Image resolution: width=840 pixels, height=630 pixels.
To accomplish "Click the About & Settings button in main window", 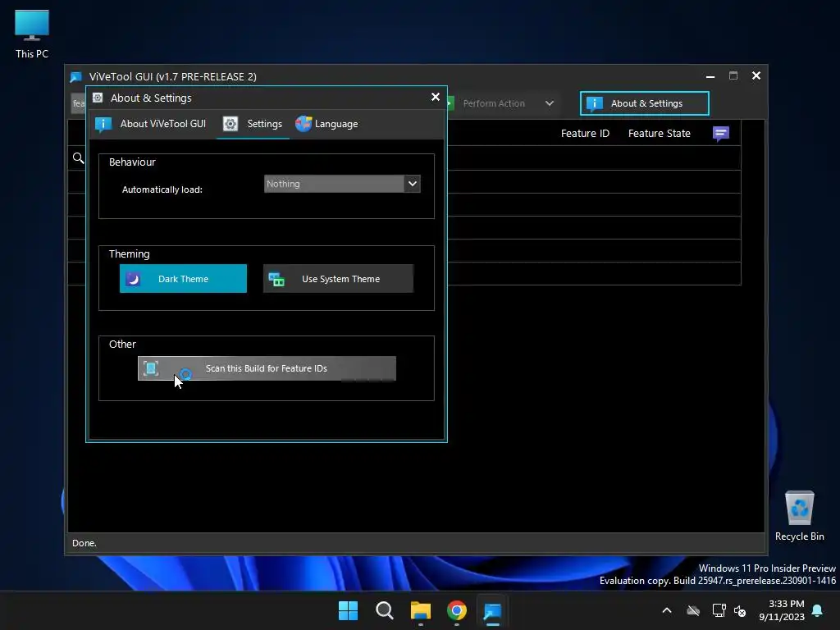I will coord(645,103).
